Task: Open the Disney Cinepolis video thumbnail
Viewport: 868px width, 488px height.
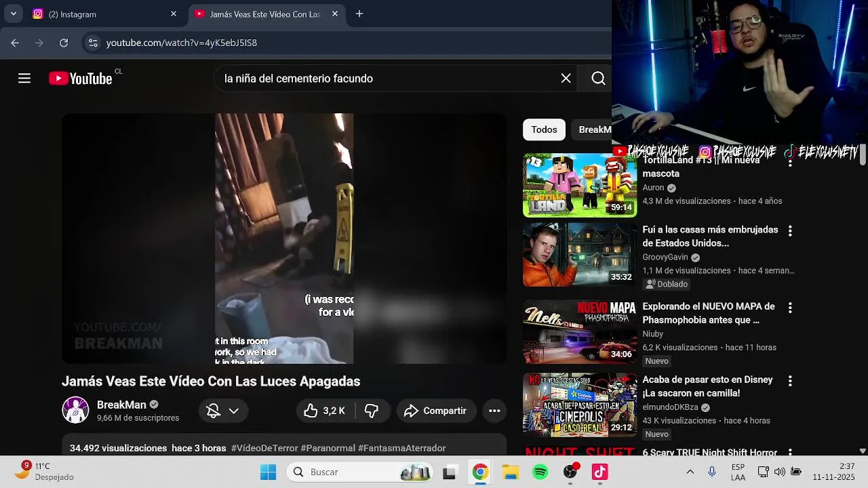Action: tap(580, 405)
